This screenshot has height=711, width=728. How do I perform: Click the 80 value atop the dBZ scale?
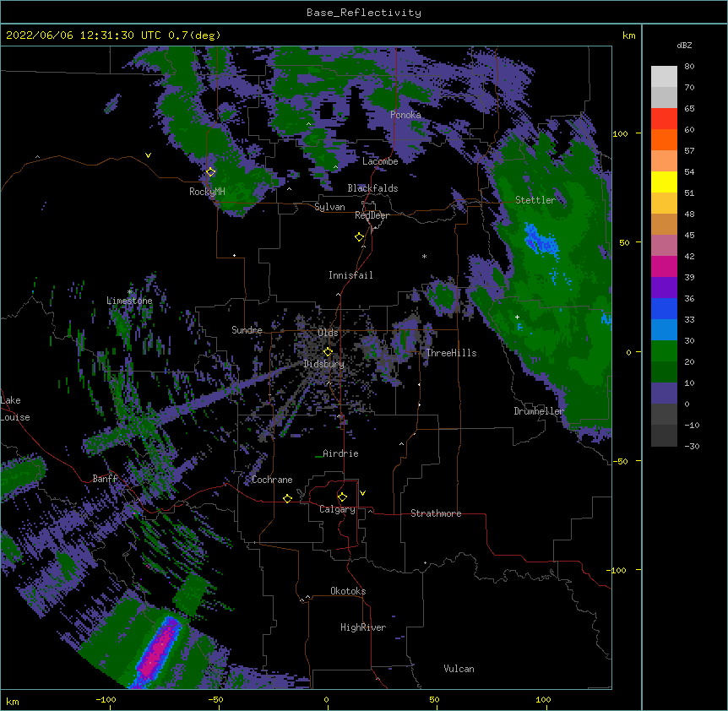point(689,66)
